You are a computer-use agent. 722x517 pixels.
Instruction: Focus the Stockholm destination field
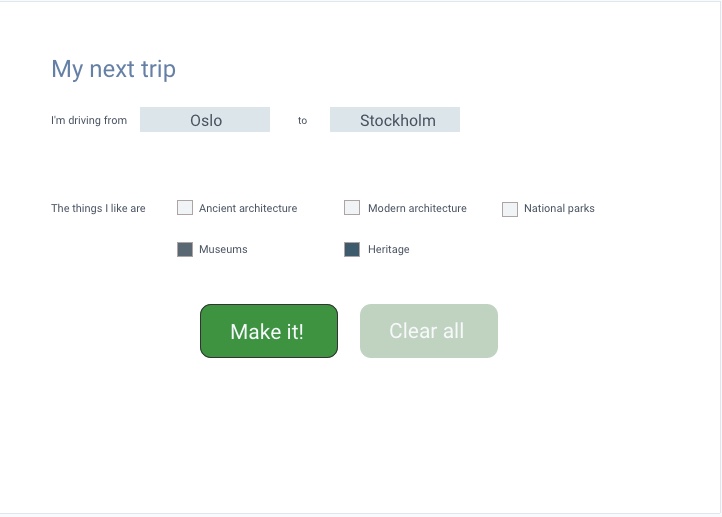coord(395,120)
